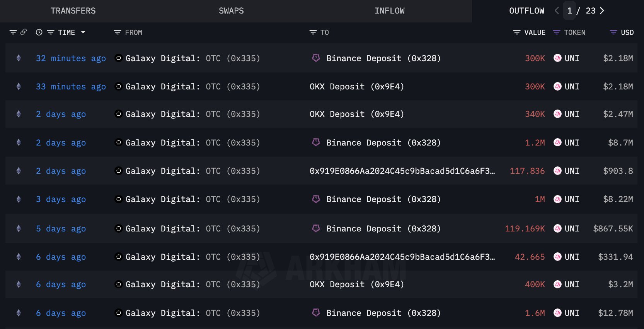Go to the next page of transfers

(x=602, y=11)
